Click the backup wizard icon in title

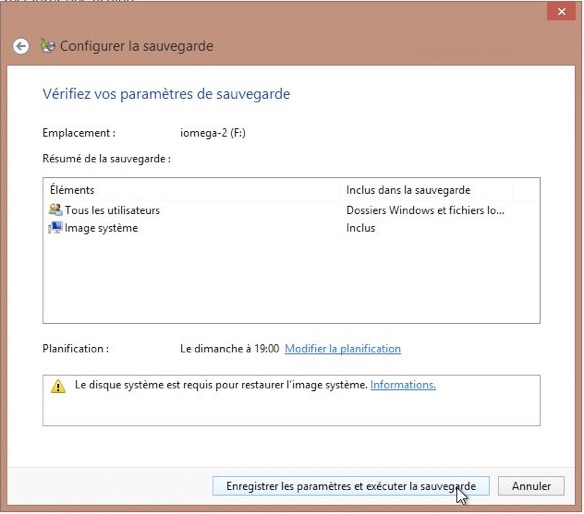pyautogui.click(x=48, y=46)
